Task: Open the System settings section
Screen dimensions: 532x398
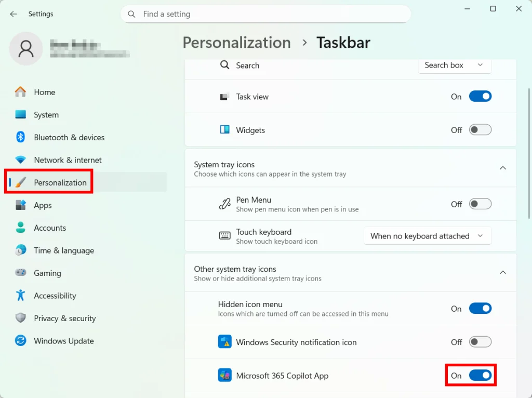Action: point(46,114)
